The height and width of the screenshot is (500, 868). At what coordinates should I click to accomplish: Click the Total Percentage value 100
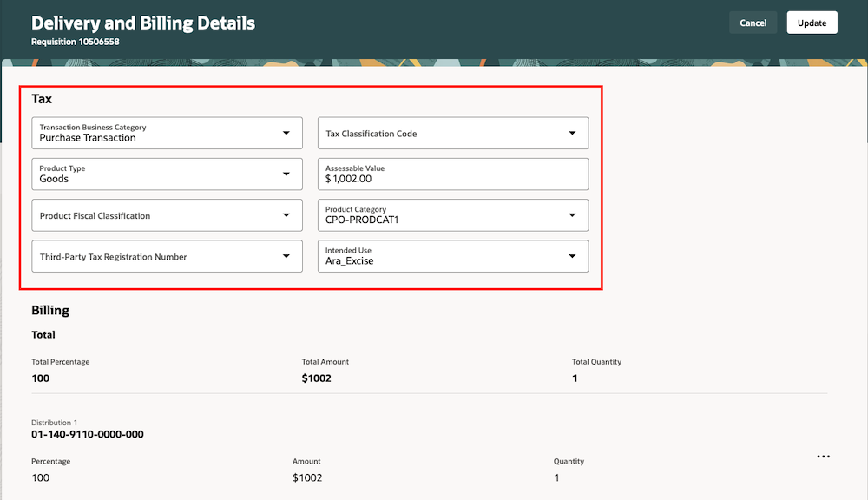click(x=41, y=378)
